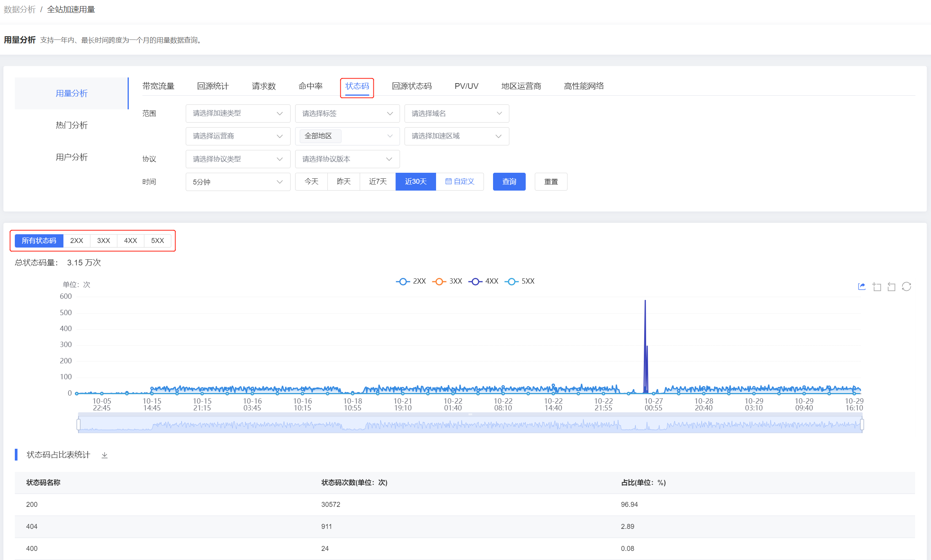Screen dimensions: 931x560
Task: Open the 高性能网络 tab
Action: 584,86
